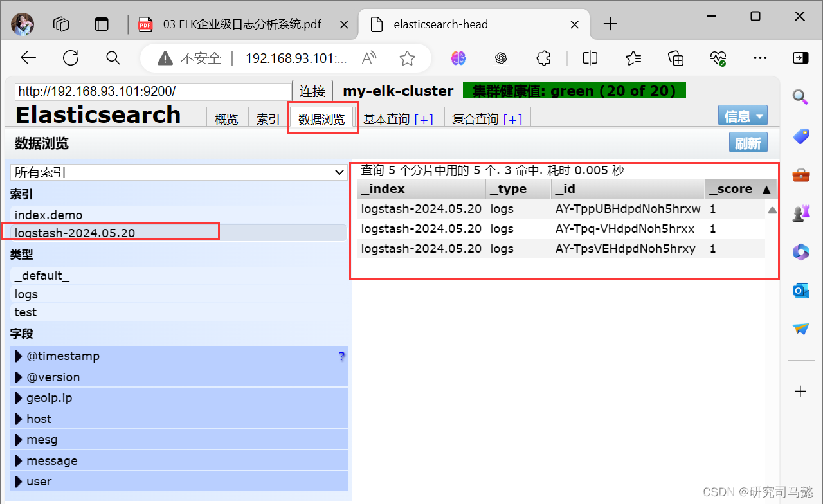Select the _default_ type

(x=179, y=275)
